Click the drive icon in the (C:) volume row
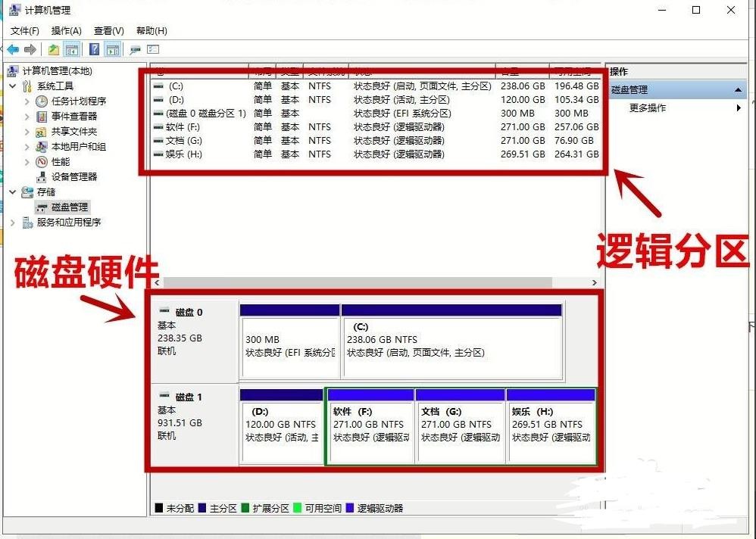 158,86
